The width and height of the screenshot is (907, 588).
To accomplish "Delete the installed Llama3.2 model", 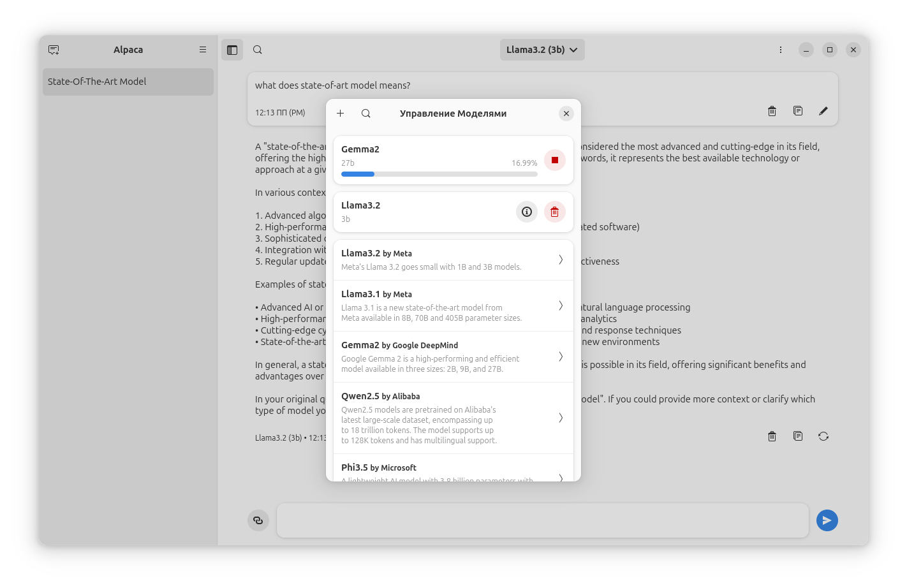I will 554,212.
